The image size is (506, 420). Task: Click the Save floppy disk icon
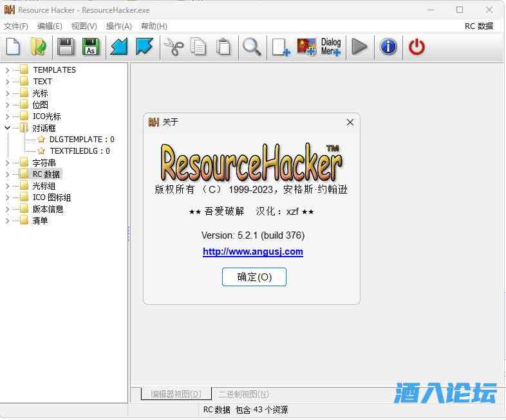click(x=66, y=47)
